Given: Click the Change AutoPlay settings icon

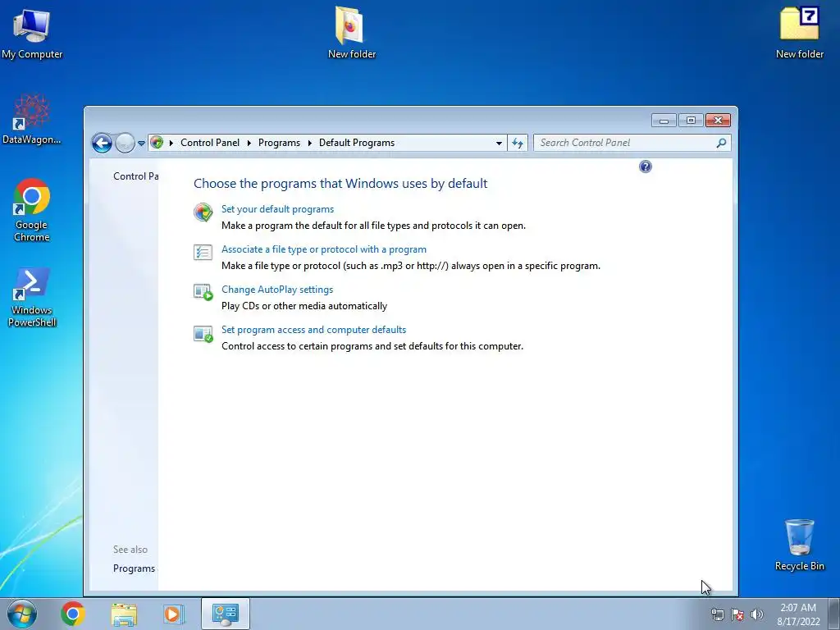Looking at the screenshot, I should coord(203,292).
